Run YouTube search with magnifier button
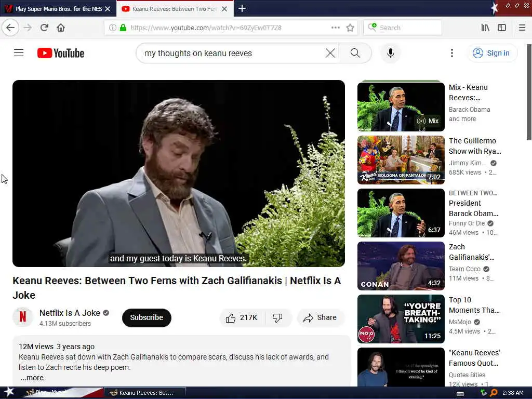Viewport: 532px width, 399px height. click(x=355, y=53)
